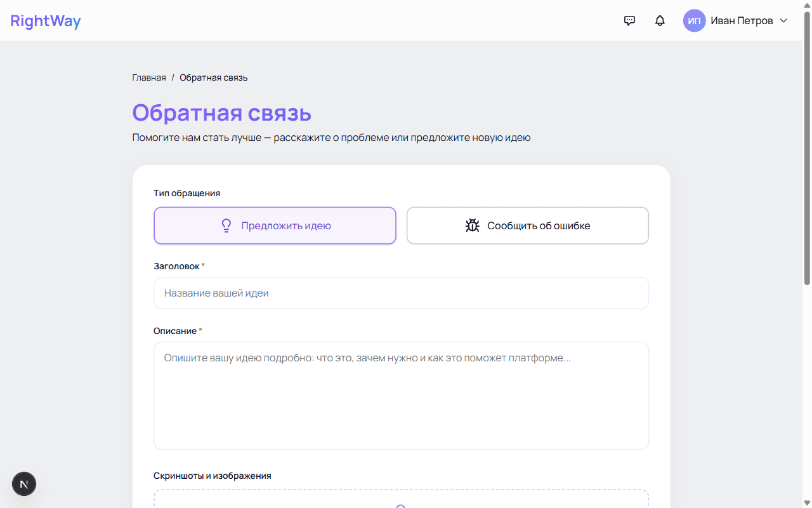This screenshot has width=812, height=508.
Task: Click the Описание field label
Action: [175, 331]
